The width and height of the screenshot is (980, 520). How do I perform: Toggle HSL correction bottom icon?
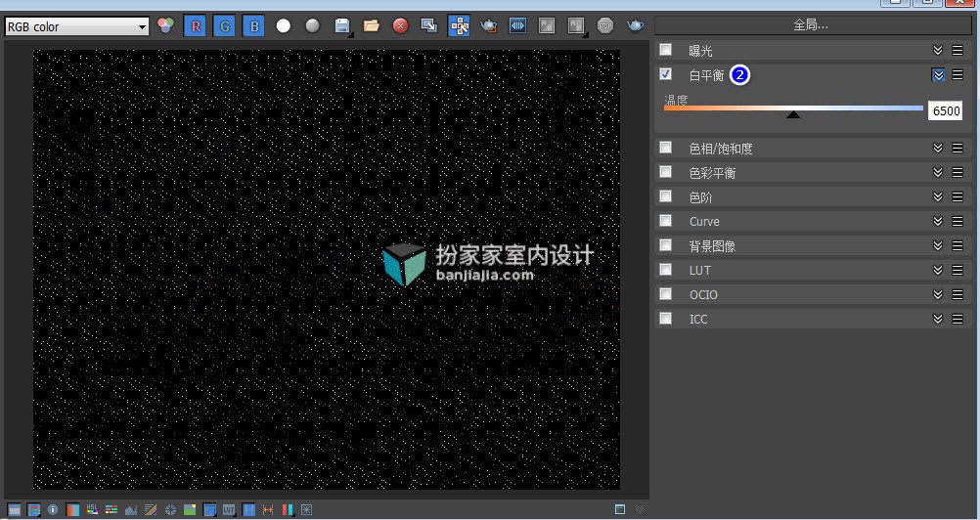[92, 510]
